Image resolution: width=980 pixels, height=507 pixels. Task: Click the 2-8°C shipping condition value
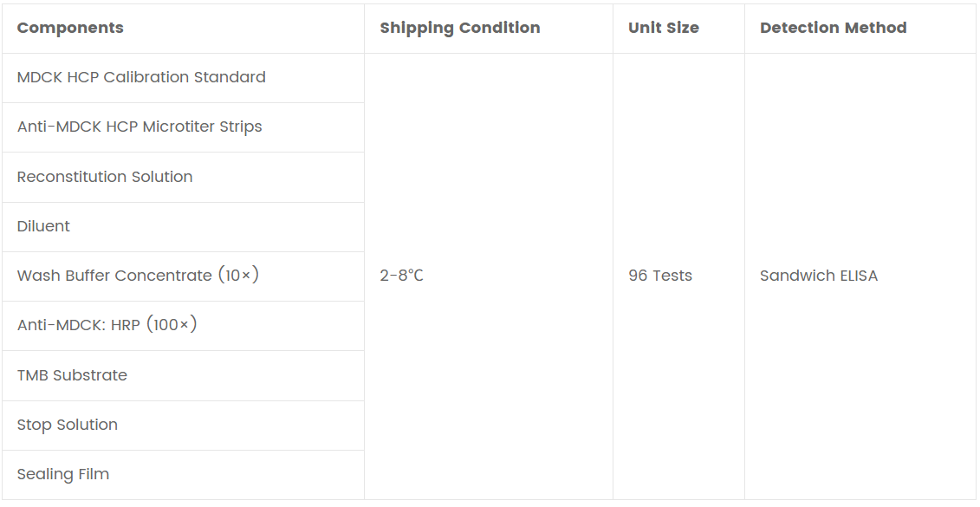401,276
